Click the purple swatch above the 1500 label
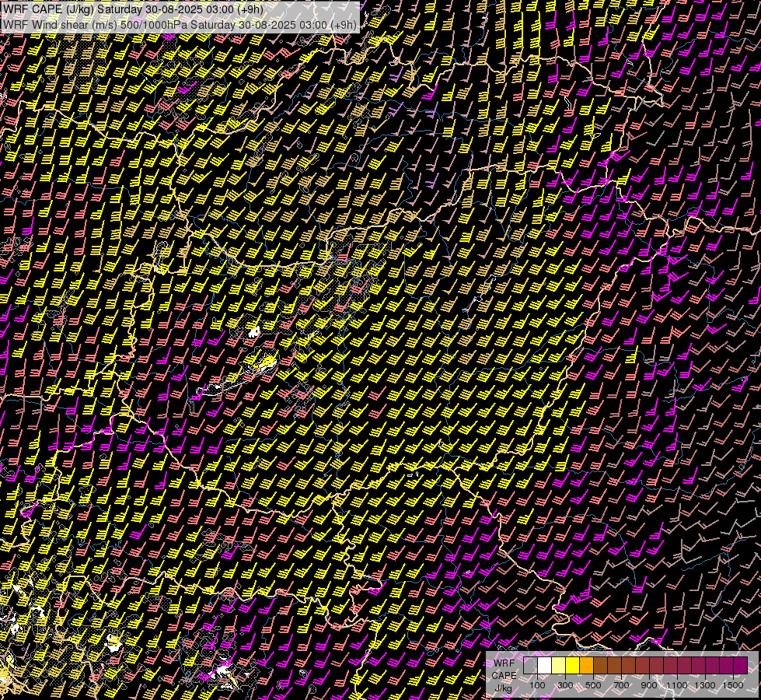The height and width of the screenshot is (700, 761). (741, 666)
